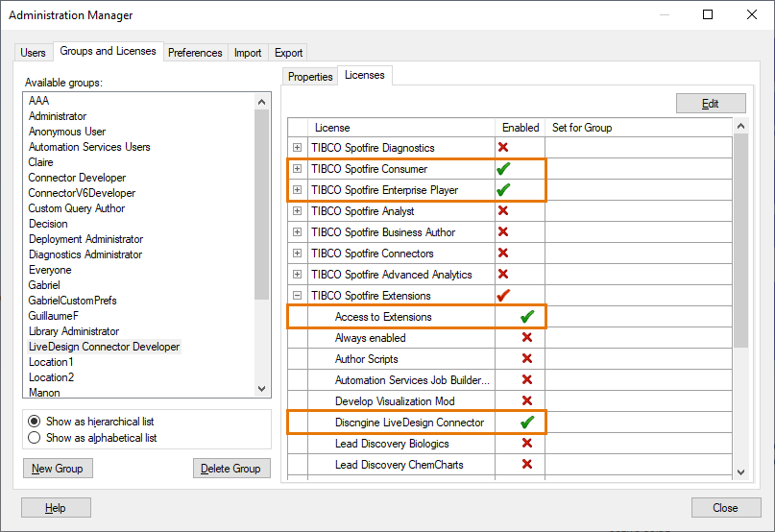This screenshot has height=532, width=775.
Task: Select the Connector Developer group
Action: (x=77, y=178)
